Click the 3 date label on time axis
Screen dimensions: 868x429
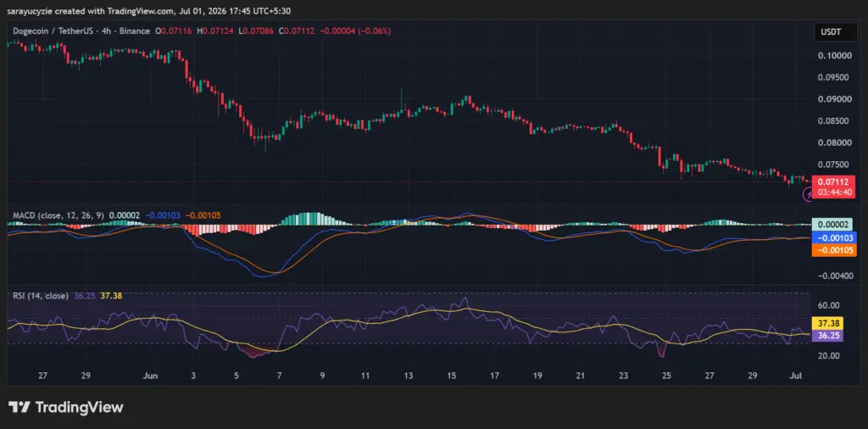tap(193, 376)
